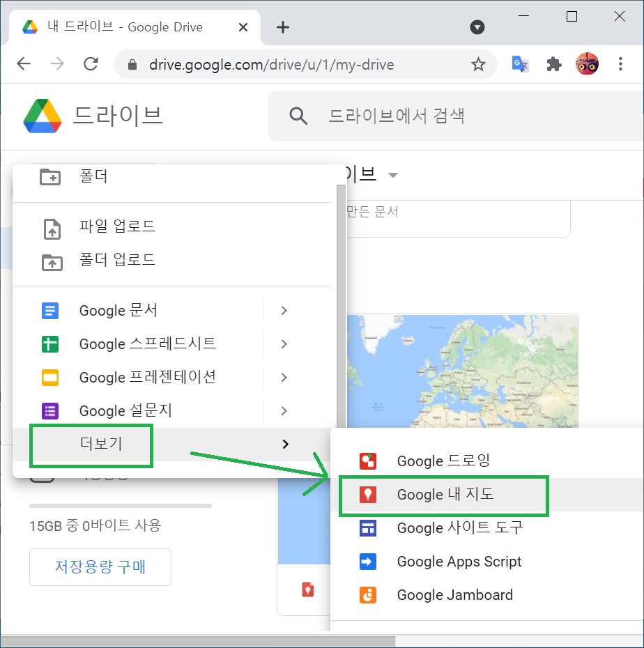This screenshot has height=648, width=644.
Task: Click the 15GB 중 0바이트 사용 text
Action: (x=95, y=525)
